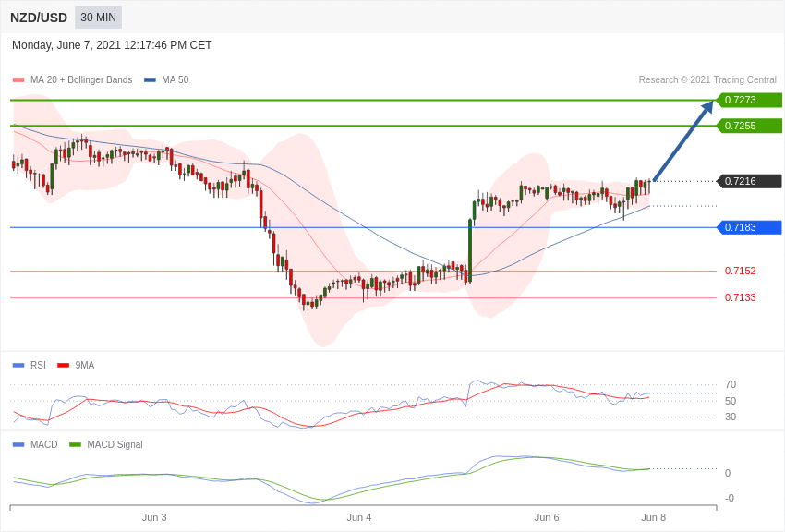
Task: Click the RSI legend label
Action: pos(38,366)
